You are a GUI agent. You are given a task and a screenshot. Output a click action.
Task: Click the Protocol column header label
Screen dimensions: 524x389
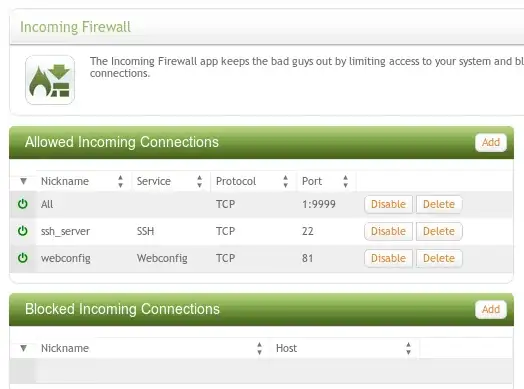236,181
